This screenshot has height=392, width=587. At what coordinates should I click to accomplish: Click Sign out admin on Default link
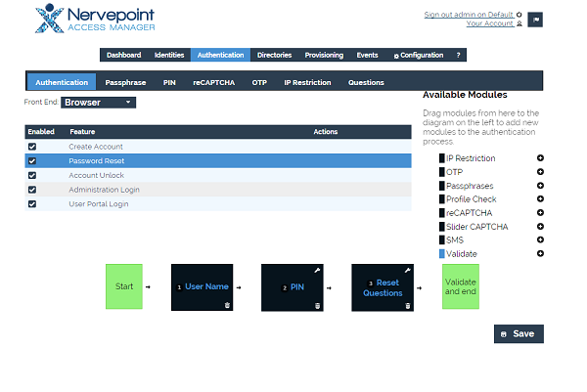pyautogui.click(x=468, y=15)
